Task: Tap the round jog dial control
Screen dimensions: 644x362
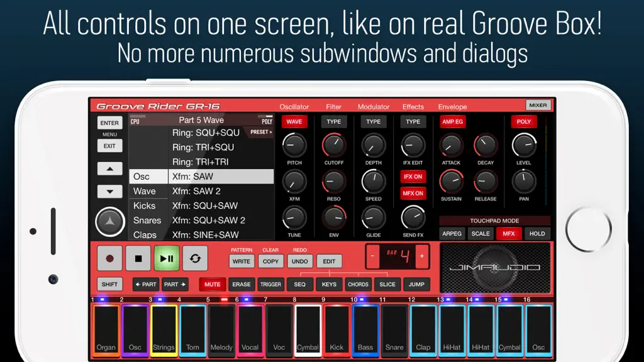Action: point(109,222)
